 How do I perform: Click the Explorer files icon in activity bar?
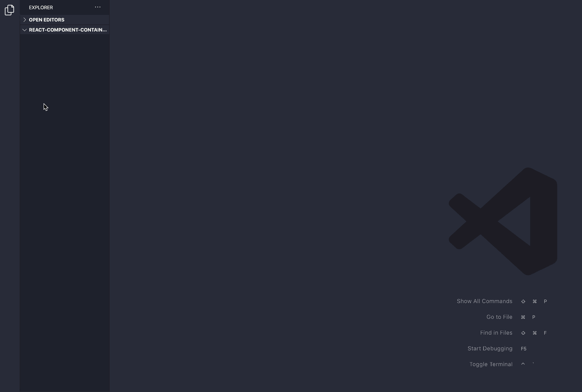coord(9,10)
